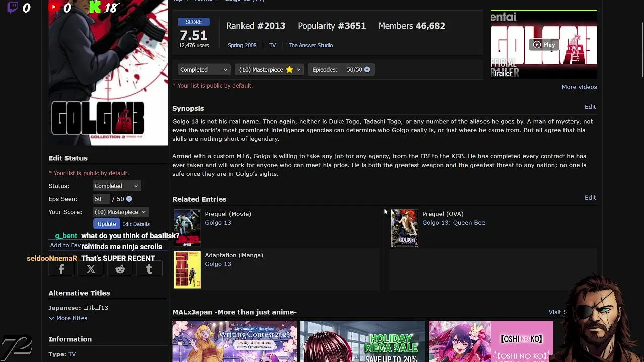The height and width of the screenshot is (362, 644).
Task: Click the Ranked #2013 text
Action: pyautogui.click(x=256, y=26)
